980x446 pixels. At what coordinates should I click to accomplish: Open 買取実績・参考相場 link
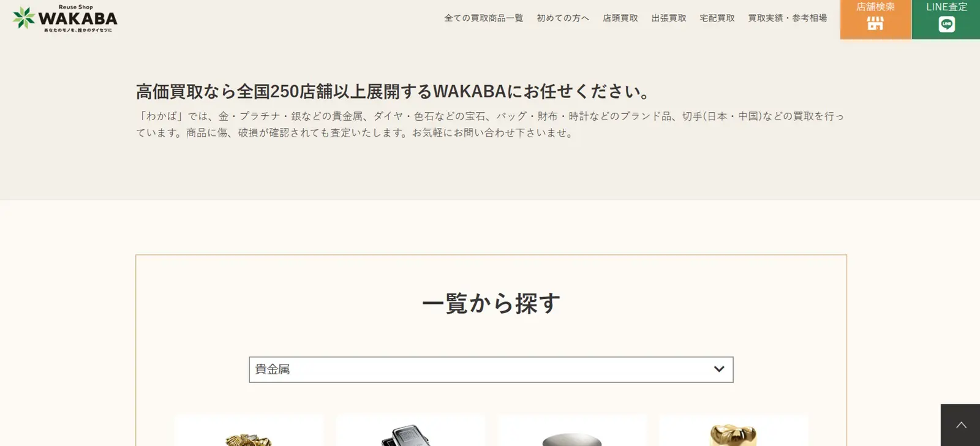[788, 18]
